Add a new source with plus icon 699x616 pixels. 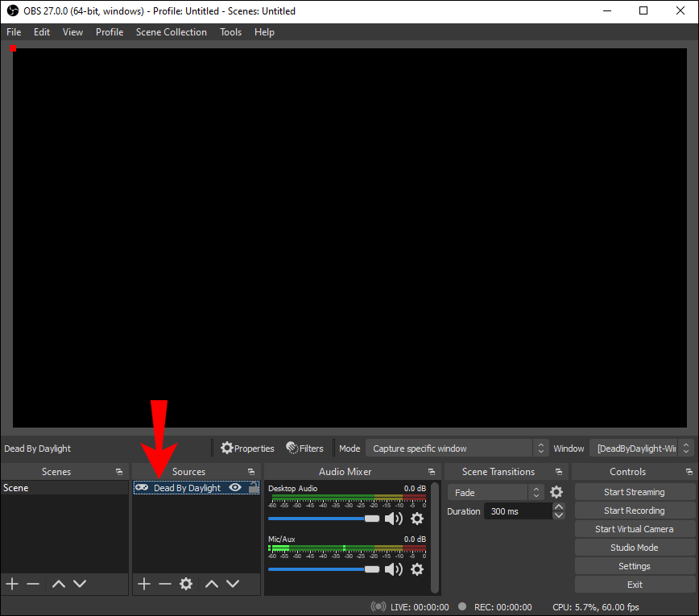tap(143, 584)
